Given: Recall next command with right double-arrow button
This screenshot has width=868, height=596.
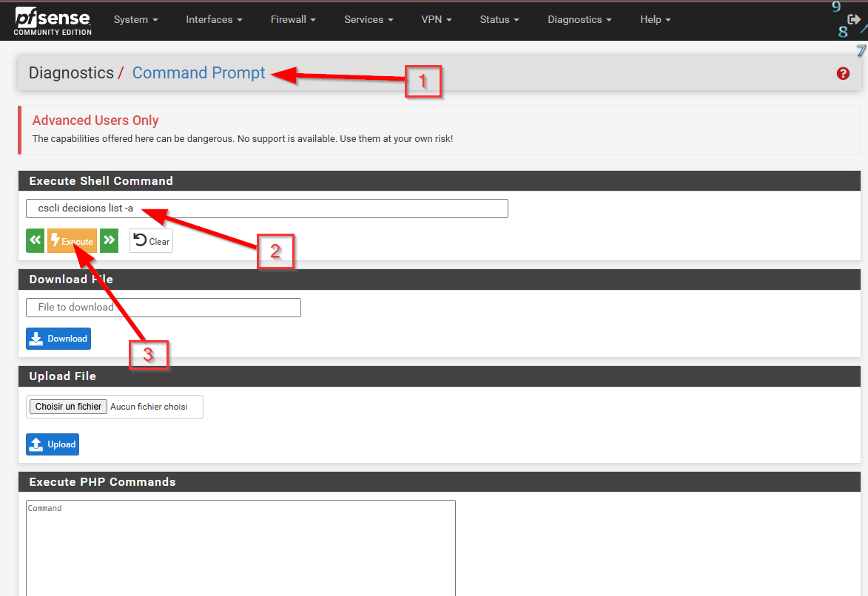Looking at the screenshot, I should click(x=110, y=241).
